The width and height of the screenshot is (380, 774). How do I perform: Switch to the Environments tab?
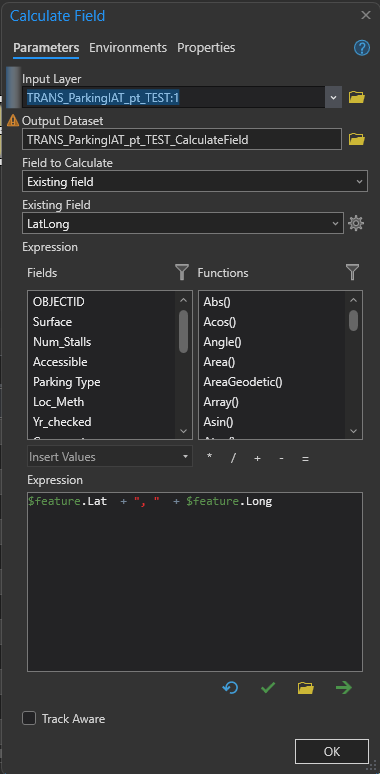128,48
